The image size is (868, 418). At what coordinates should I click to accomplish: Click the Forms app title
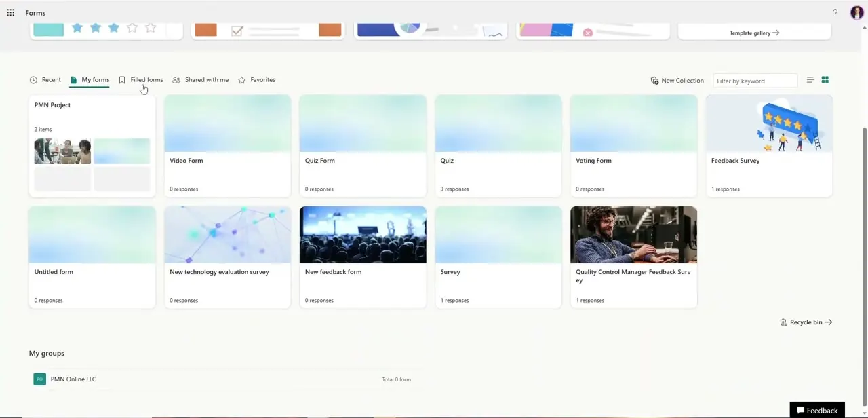[x=35, y=13]
